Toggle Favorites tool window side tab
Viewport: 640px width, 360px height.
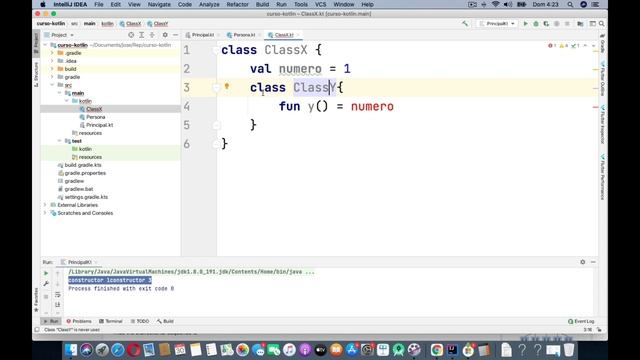coord(36,300)
